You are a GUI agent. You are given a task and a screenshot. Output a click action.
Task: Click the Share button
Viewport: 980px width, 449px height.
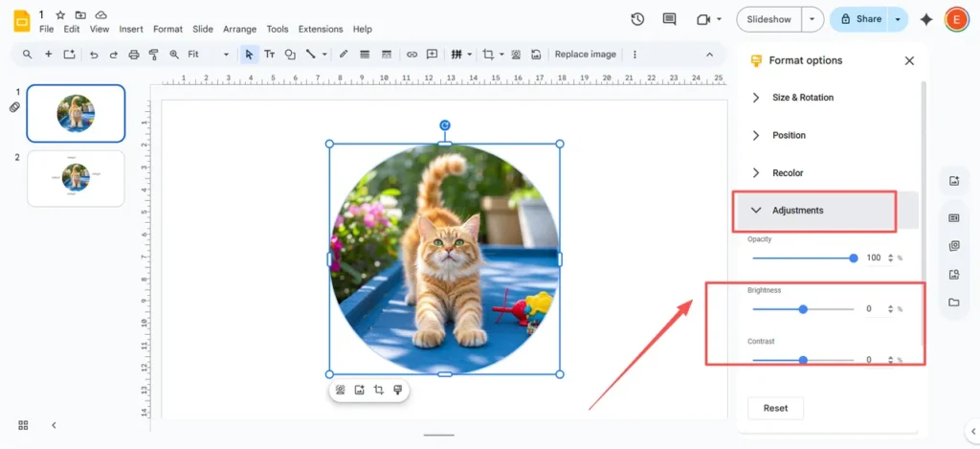click(x=860, y=19)
